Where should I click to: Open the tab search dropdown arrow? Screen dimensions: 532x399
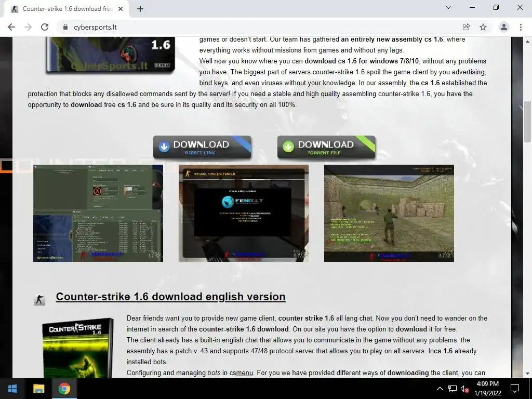click(448, 7)
